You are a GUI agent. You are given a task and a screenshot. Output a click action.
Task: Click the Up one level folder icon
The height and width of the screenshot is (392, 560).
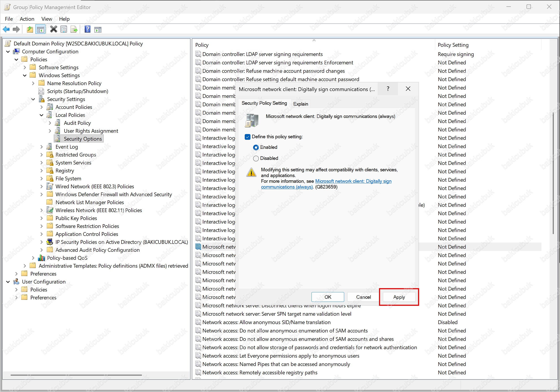tap(30, 30)
